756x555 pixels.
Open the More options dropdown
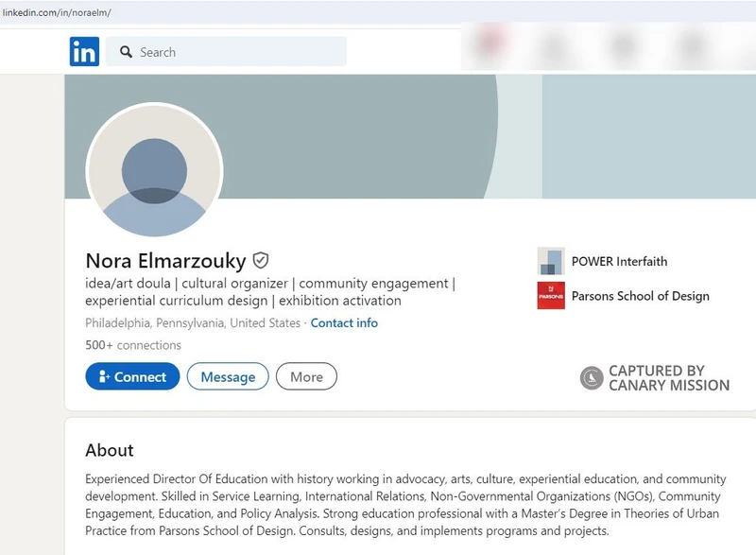306,376
